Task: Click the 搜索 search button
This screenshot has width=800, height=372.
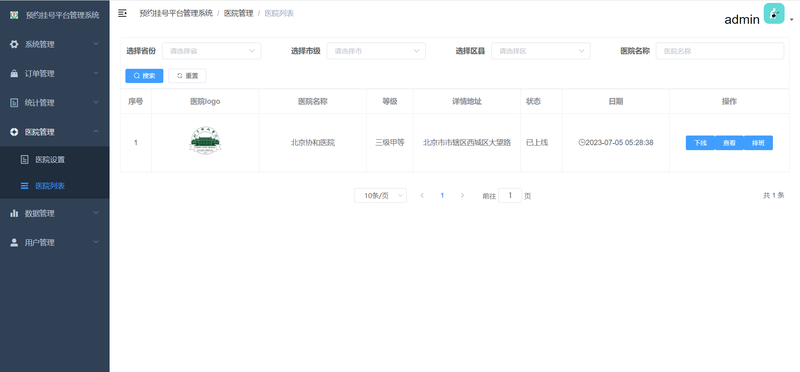Action: point(144,76)
